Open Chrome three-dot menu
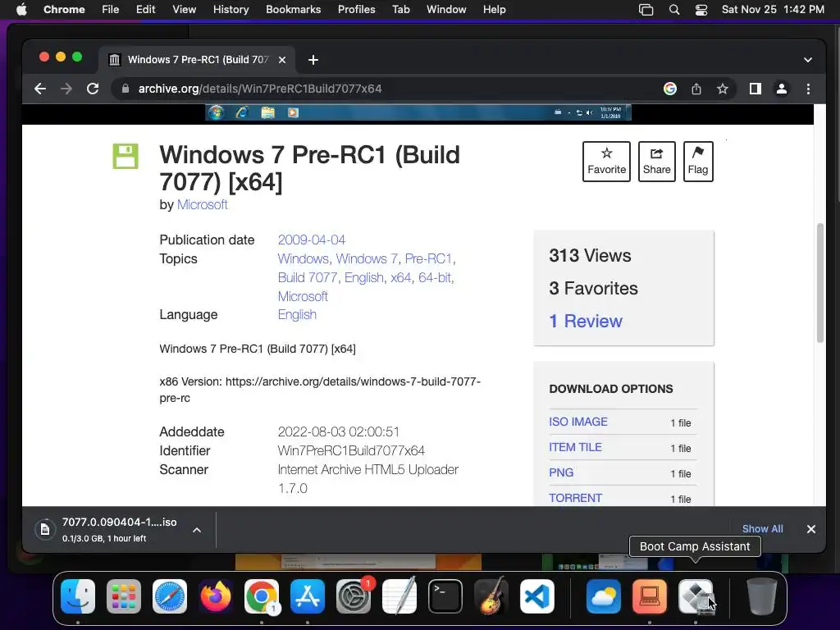 808,89
